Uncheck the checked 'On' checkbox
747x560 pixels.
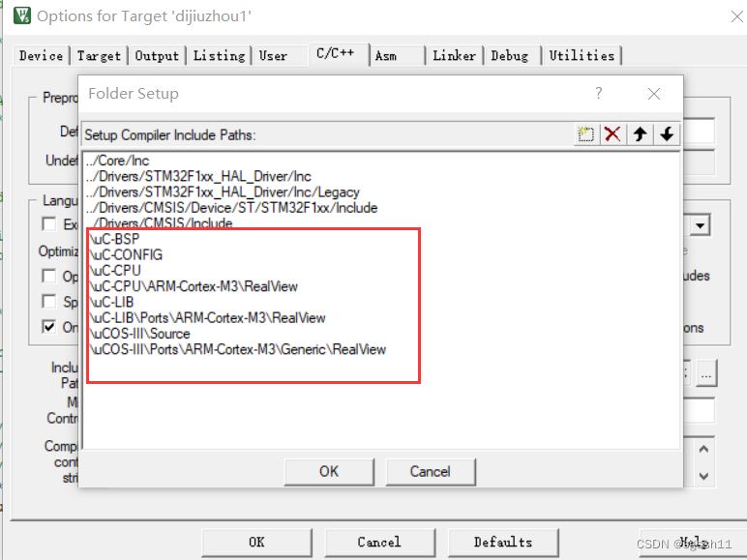coord(49,327)
